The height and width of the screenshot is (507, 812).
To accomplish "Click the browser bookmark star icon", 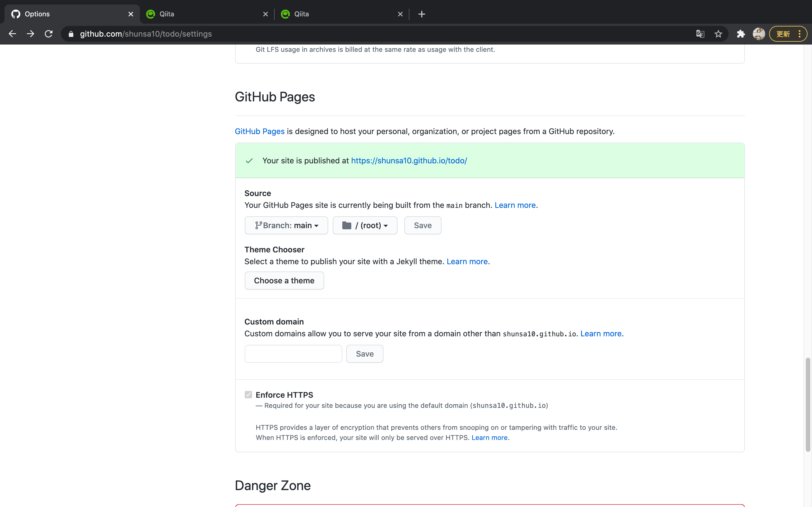I will point(719,33).
